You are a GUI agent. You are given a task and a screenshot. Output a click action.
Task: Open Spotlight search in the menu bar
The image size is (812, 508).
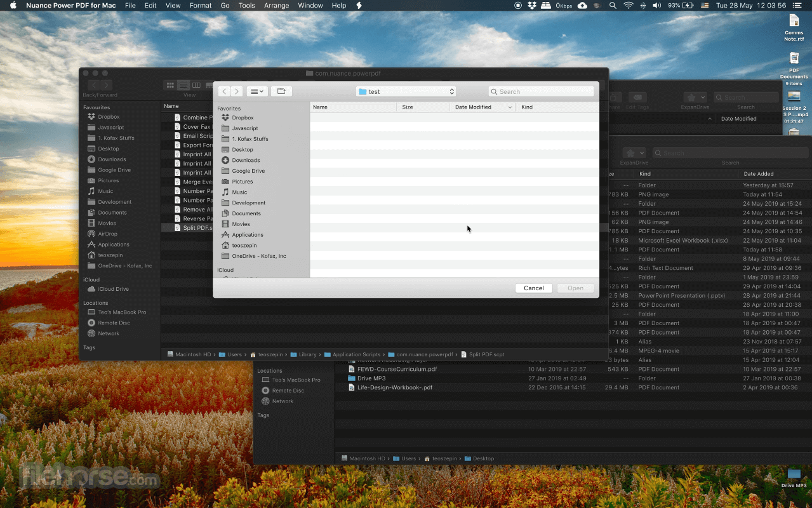[x=613, y=5]
